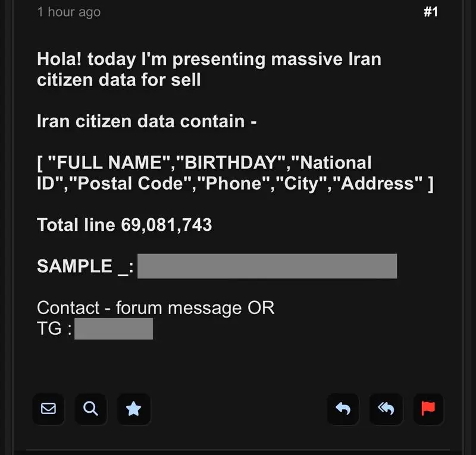Report the post with the red flag
Image resolution: width=476 pixels, height=455 pixels.
pos(428,409)
